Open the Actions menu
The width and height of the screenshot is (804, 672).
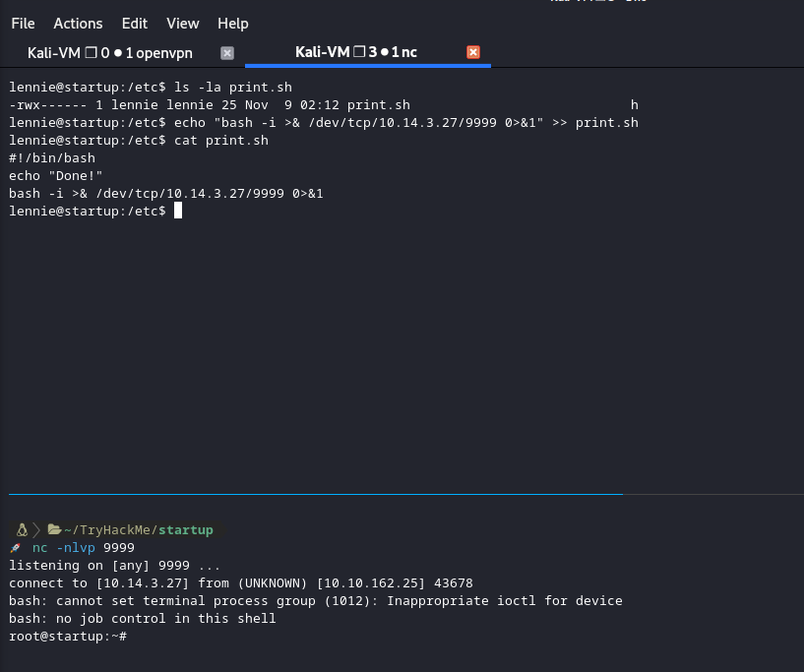click(x=78, y=24)
